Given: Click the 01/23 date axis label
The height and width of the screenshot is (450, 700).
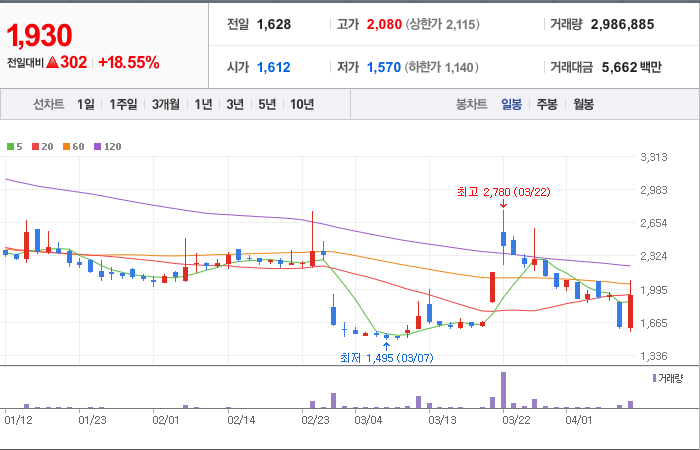Looking at the screenshot, I should tap(92, 420).
